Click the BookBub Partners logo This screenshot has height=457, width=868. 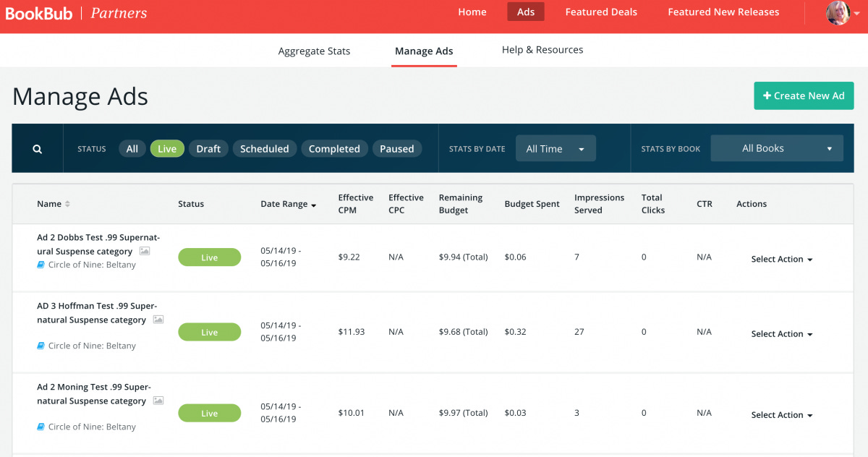(76, 13)
